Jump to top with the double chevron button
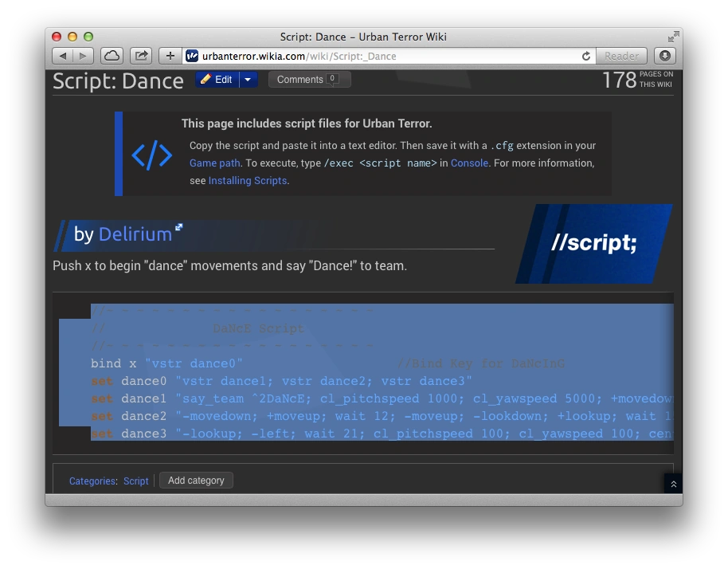The image size is (728, 569). click(673, 484)
